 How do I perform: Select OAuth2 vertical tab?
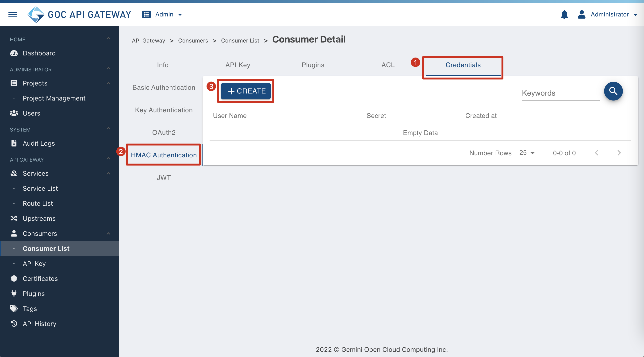[164, 132]
